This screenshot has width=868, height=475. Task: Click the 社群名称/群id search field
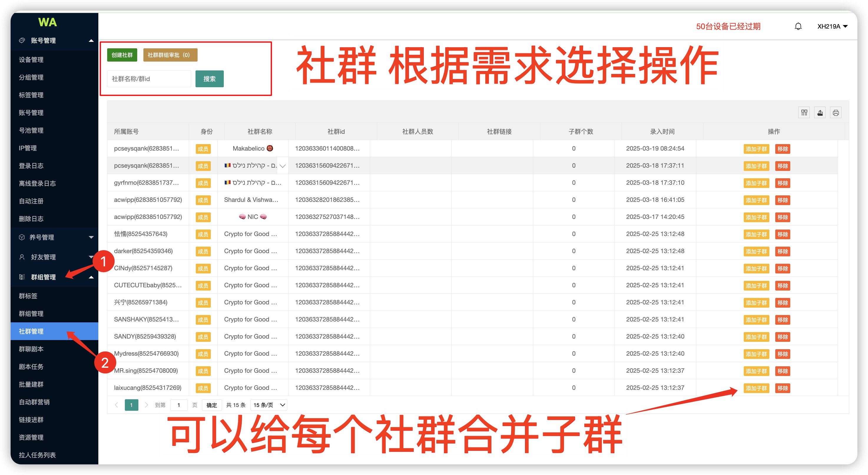pos(149,79)
